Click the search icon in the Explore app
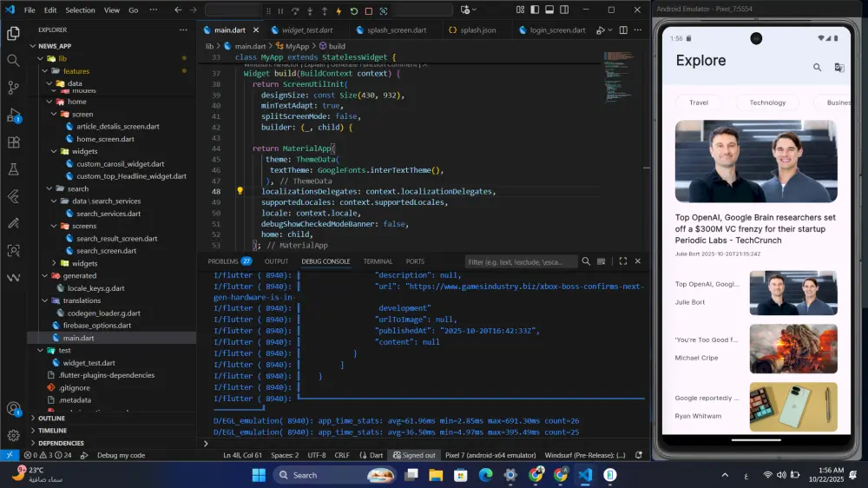Image resolution: width=868 pixels, height=488 pixels. [817, 67]
